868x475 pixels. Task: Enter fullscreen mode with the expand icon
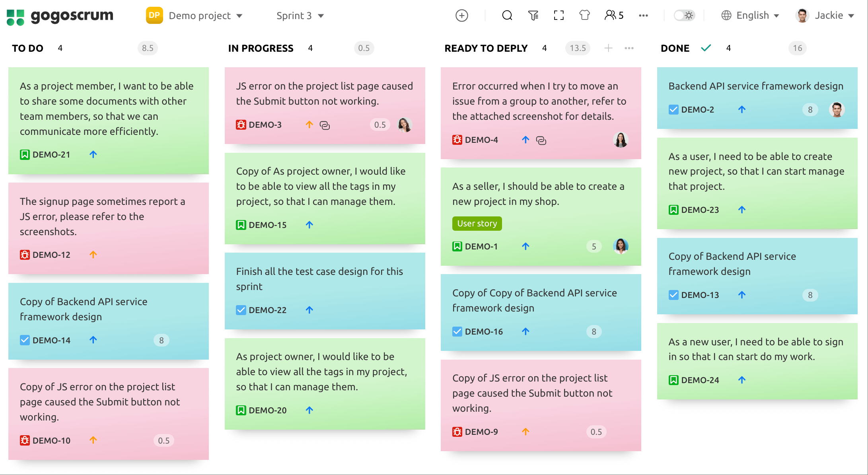(559, 16)
